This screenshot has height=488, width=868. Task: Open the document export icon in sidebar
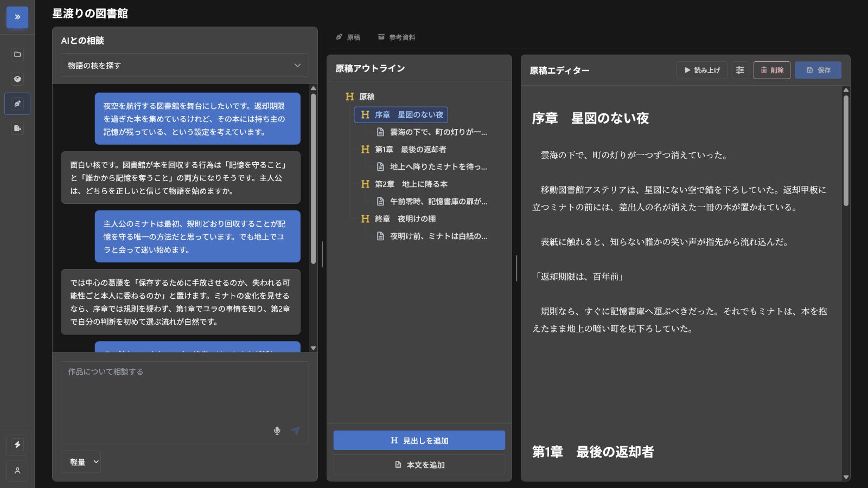coord(17,129)
